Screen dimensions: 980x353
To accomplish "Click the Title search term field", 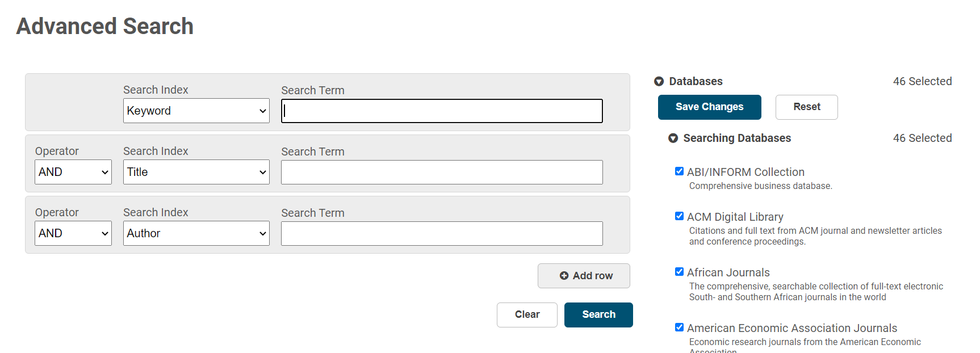I will (442, 173).
